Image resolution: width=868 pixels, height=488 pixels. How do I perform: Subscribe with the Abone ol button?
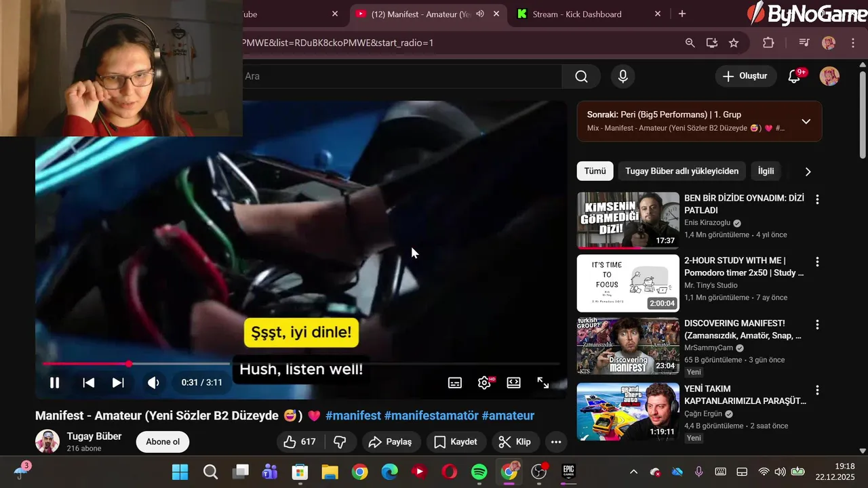[163, 442]
